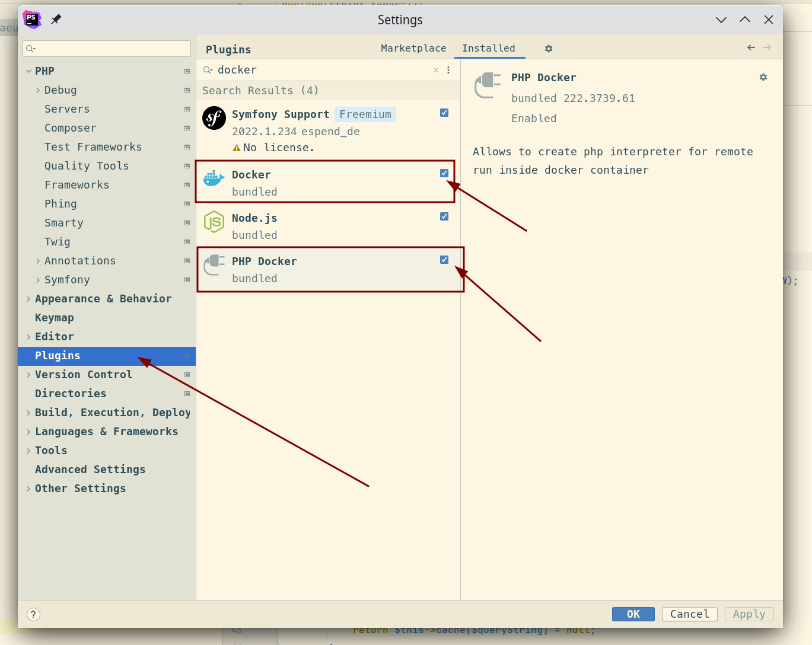812x645 pixels.
Task: Click the PHP Docker plug icon
Action: click(x=214, y=265)
